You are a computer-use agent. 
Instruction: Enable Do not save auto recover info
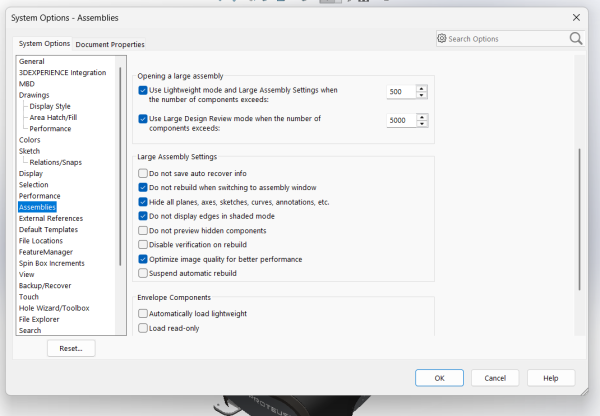143,173
